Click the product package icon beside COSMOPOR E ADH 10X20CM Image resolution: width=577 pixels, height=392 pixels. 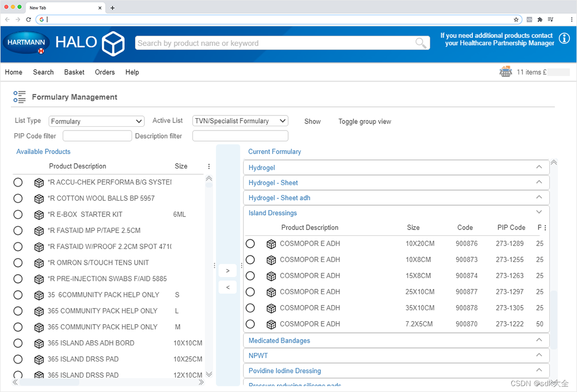pyautogui.click(x=271, y=243)
